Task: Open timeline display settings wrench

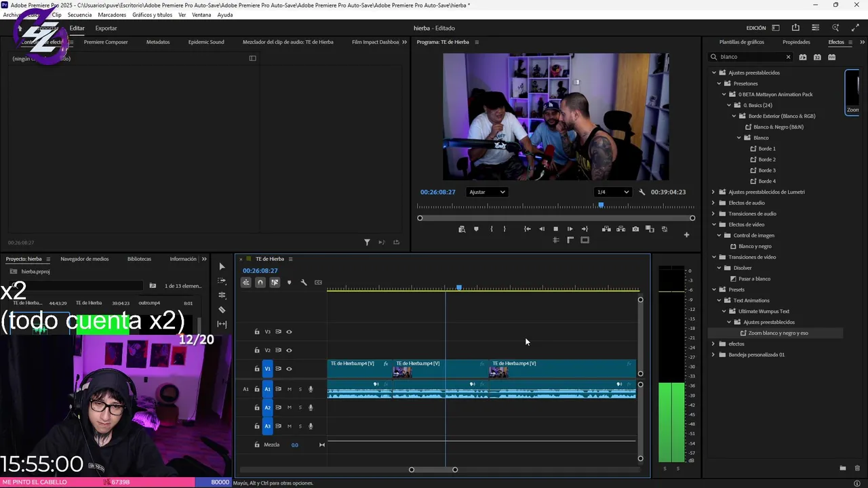Action: [304, 283]
